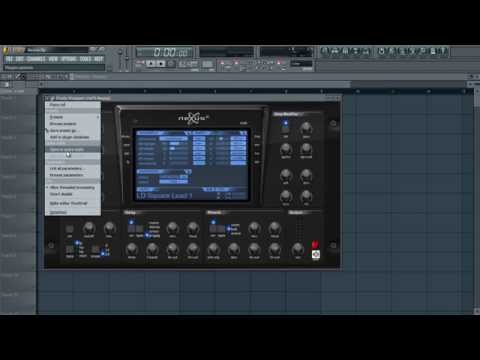480x360 pixels.
Task: Adjust the Reverb Decay knob
Action: pyautogui.click(x=234, y=249)
